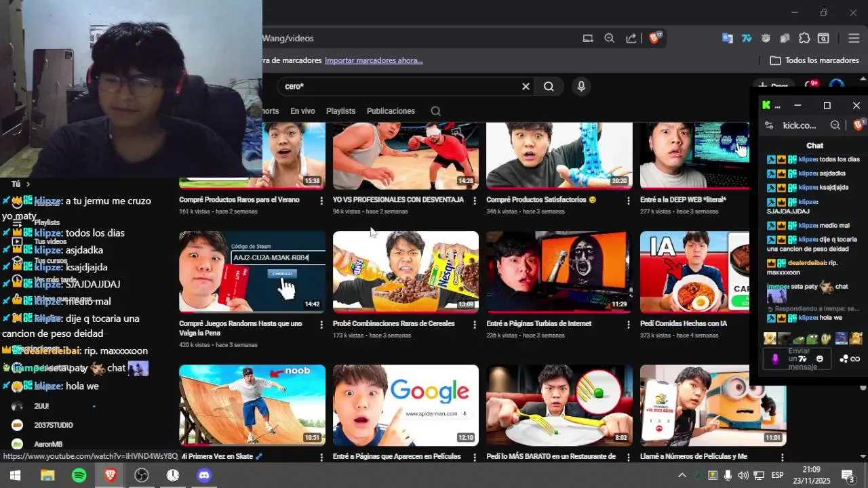Image resolution: width=868 pixels, height=488 pixels.
Task: Click the share page icon in address bar
Action: pos(631,39)
